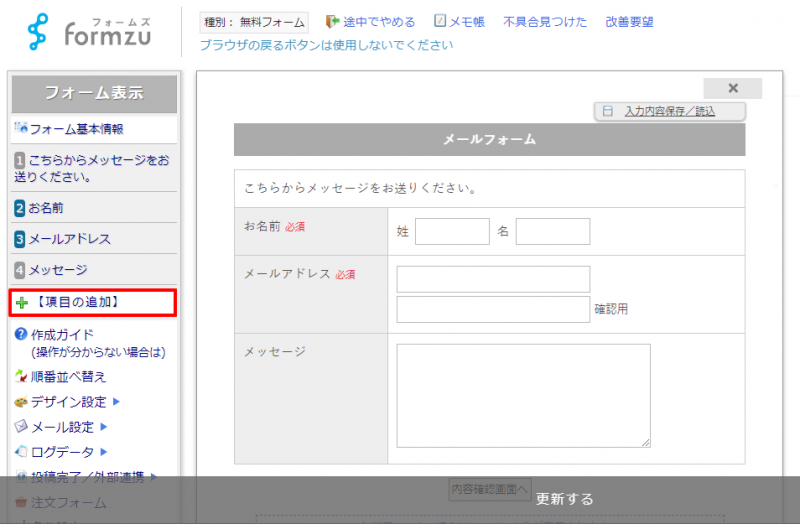Viewport: 800px width, 524px height.
Task: Expand the ログデータ submenu arrow
Action: pos(103,452)
